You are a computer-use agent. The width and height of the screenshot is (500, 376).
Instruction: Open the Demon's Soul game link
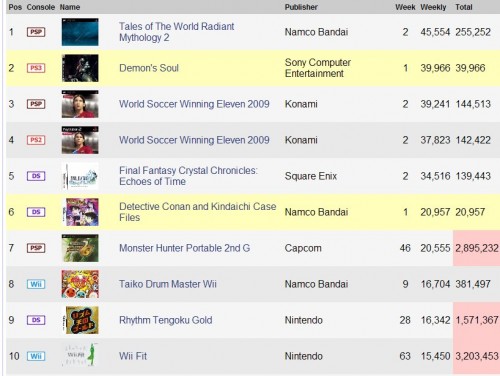click(x=149, y=68)
